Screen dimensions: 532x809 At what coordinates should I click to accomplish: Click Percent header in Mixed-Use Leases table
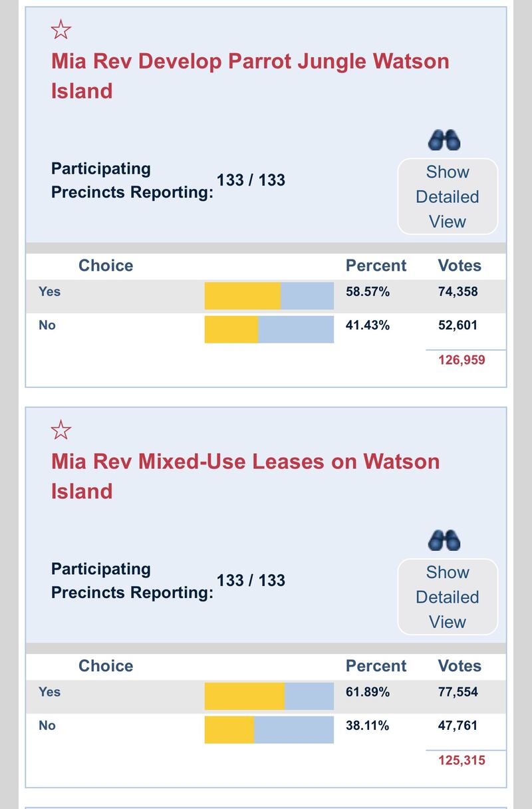376,666
